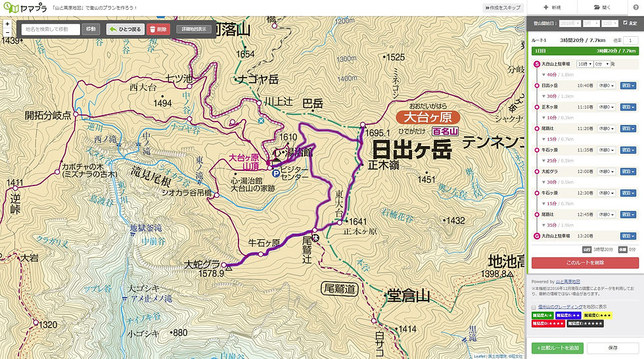Click the place name search field
Viewport: 644px width, 359px height.
(51, 29)
